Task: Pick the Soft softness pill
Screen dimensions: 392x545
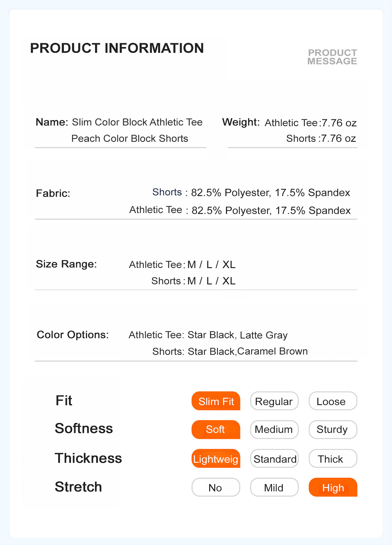Action: (x=216, y=429)
